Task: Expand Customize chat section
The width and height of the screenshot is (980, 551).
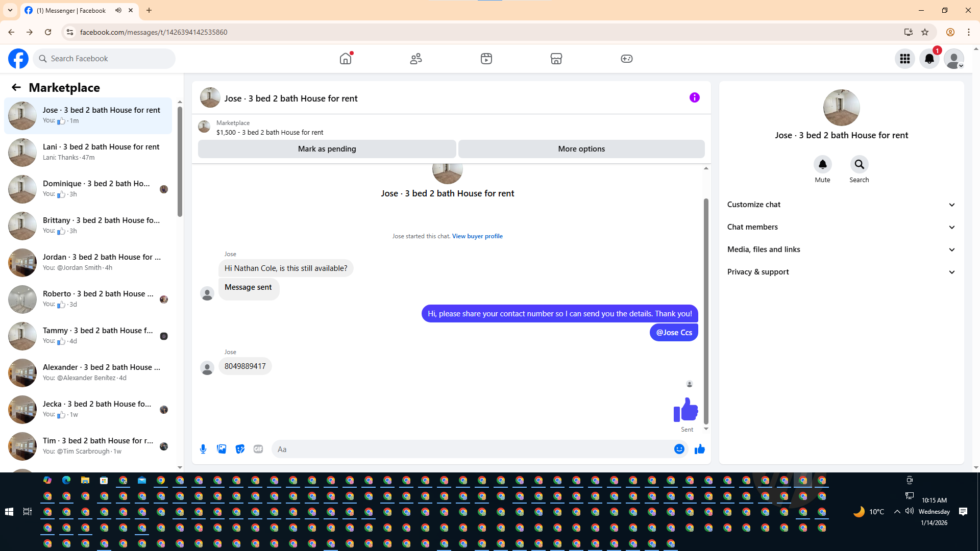Action: tap(841, 205)
